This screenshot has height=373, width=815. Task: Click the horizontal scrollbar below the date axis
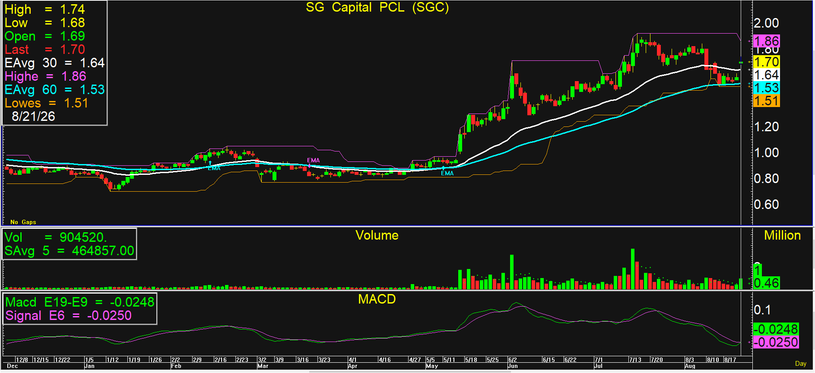point(408,371)
